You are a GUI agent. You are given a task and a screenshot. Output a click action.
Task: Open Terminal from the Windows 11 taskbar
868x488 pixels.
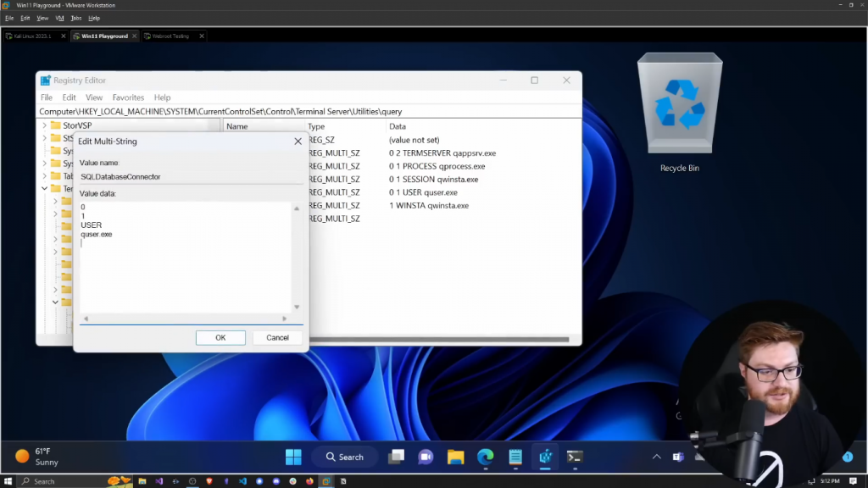[x=574, y=457]
